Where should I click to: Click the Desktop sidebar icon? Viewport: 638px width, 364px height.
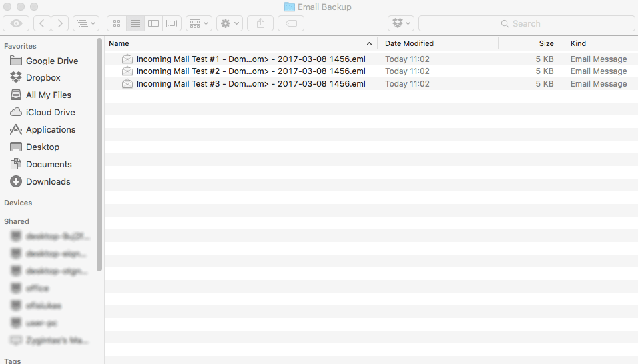pos(16,147)
